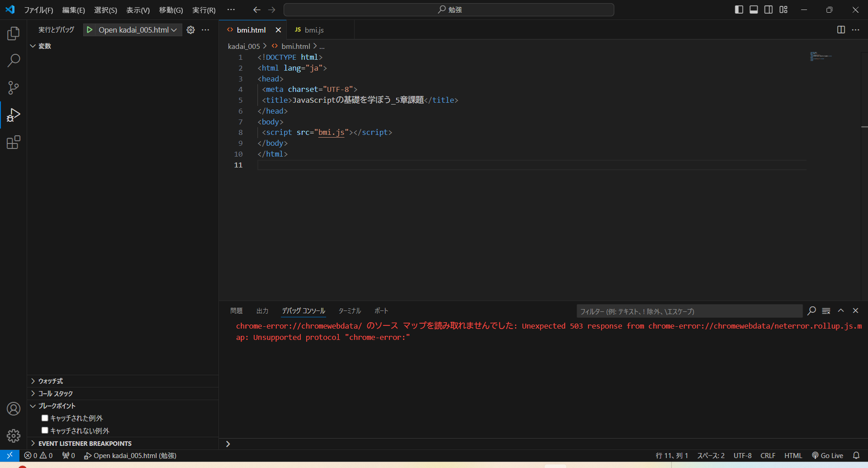
Task: Toggle the bottom panel layout icon
Action: (754, 10)
